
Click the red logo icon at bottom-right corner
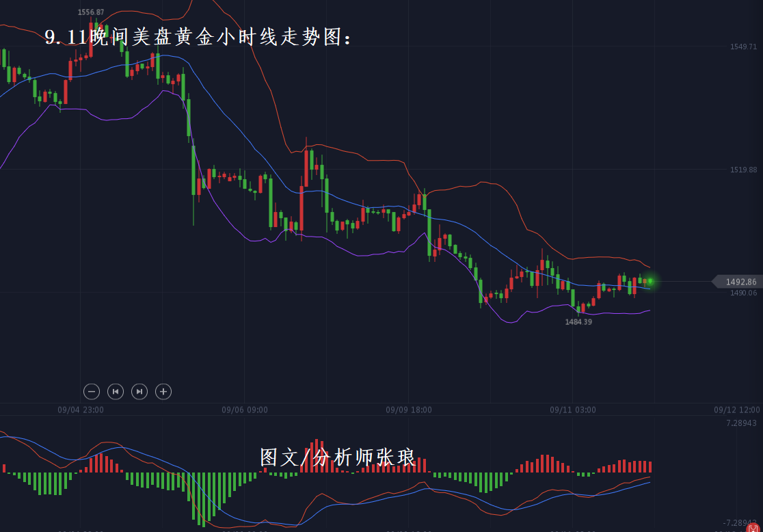coord(753,528)
